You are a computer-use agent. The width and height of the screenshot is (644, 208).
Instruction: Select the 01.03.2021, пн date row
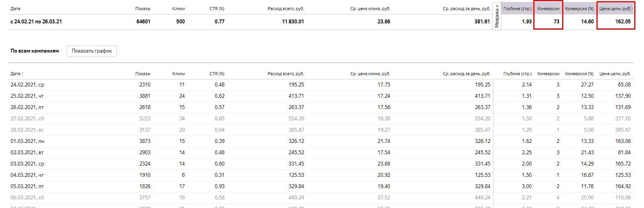321,141
